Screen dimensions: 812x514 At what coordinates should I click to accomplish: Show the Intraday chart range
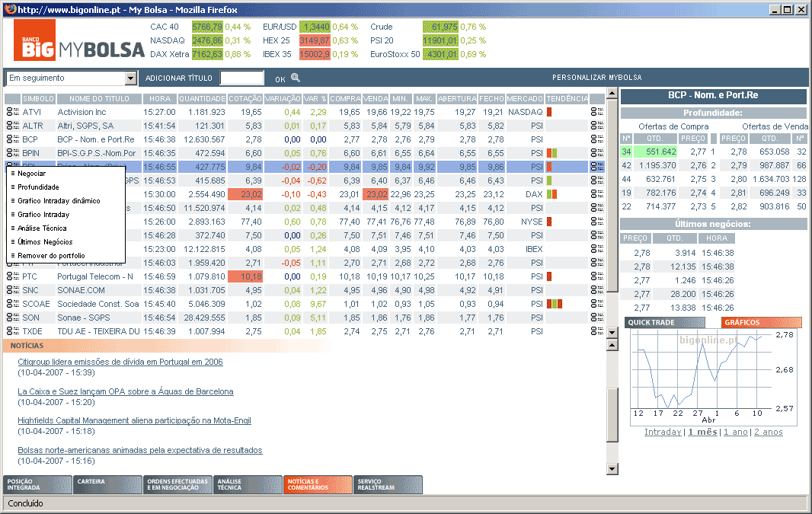(x=663, y=432)
